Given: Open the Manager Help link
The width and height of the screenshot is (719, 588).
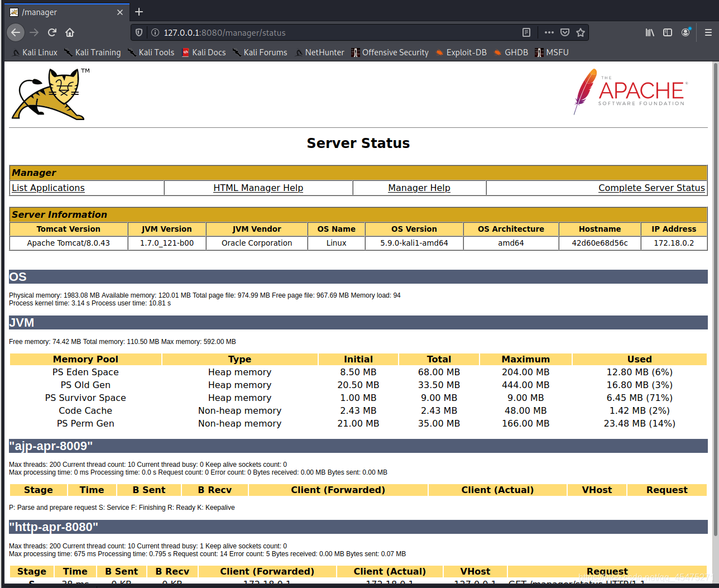Looking at the screenshot, I should pyautogui.click(x=419, y=188).
